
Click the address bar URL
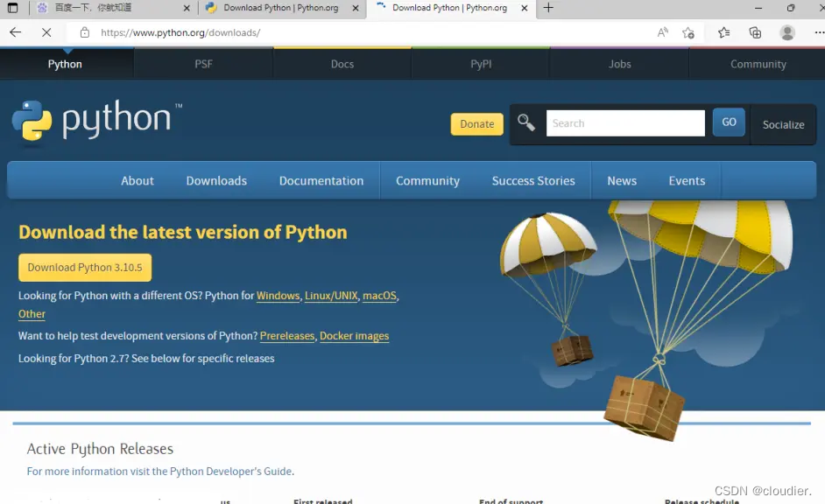coord(180,32)
